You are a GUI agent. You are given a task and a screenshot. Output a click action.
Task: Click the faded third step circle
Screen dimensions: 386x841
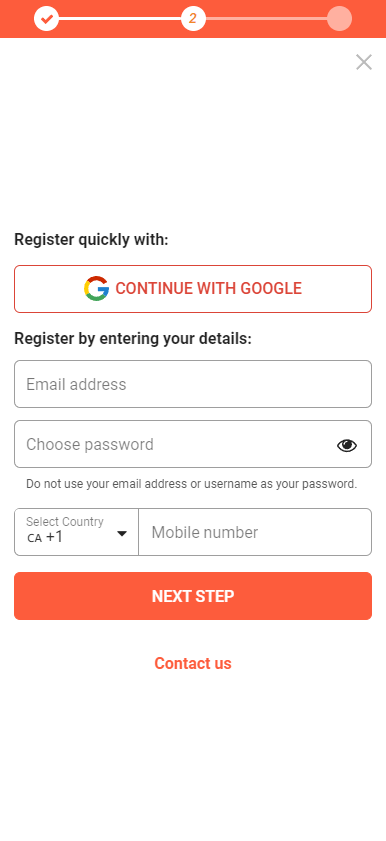339,19
